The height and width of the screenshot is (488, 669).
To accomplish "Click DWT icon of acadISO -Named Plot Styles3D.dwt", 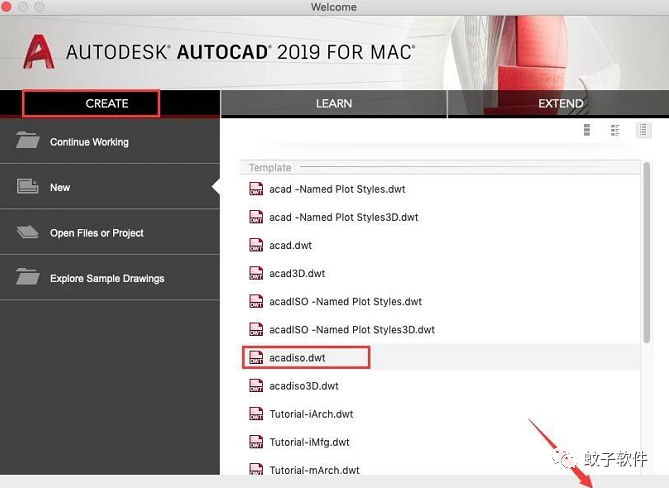I will [256, 329].
